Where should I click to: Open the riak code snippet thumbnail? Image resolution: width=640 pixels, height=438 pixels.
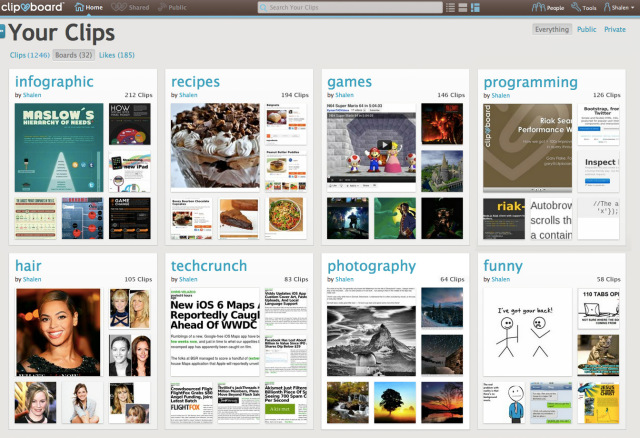click(504, 218)
